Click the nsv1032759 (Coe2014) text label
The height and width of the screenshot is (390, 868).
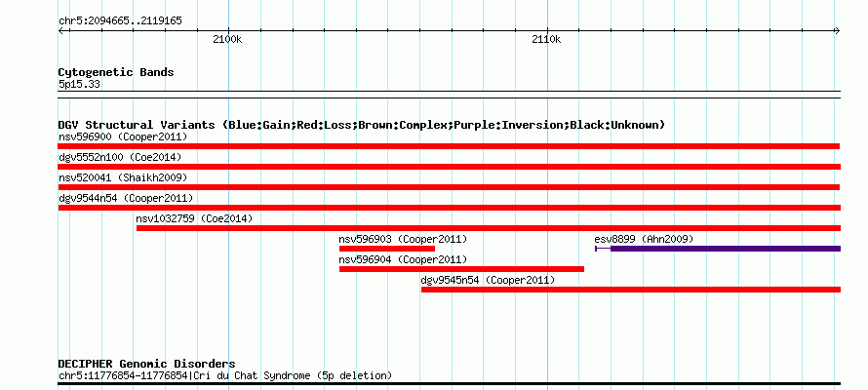coord(194,218)
